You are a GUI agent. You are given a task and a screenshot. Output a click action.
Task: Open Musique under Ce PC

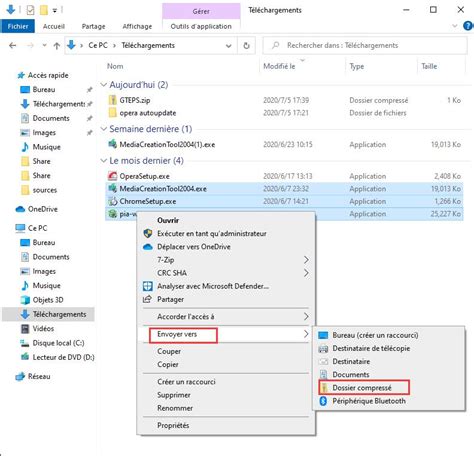click(46, 286)
